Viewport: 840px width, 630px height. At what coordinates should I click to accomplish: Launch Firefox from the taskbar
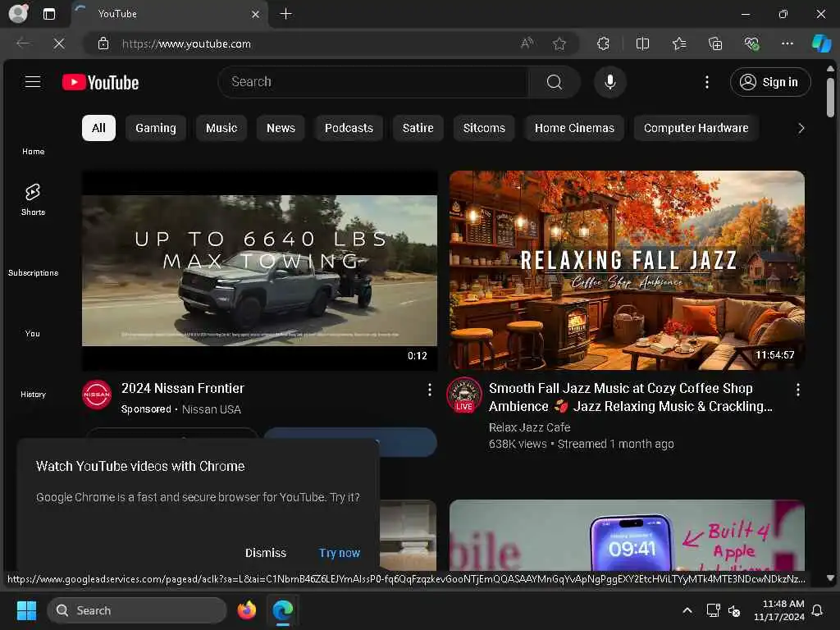tap(246, 610)
